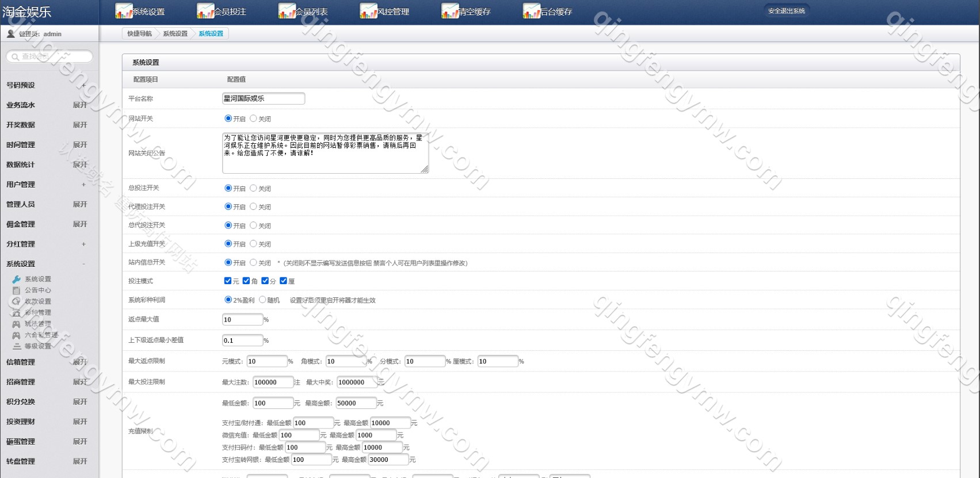Click the 等级设置 icon in sidebar
Image resolution: width=980 pixels, height=478 pixels.
point(17,346)
